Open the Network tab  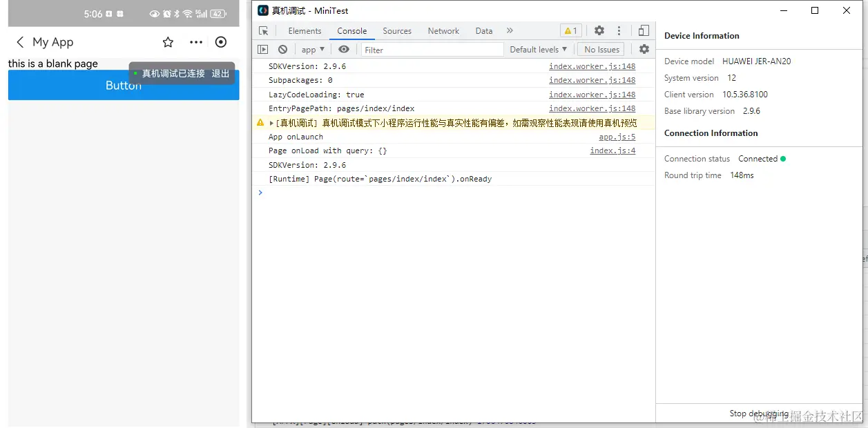tap(443, 31)
